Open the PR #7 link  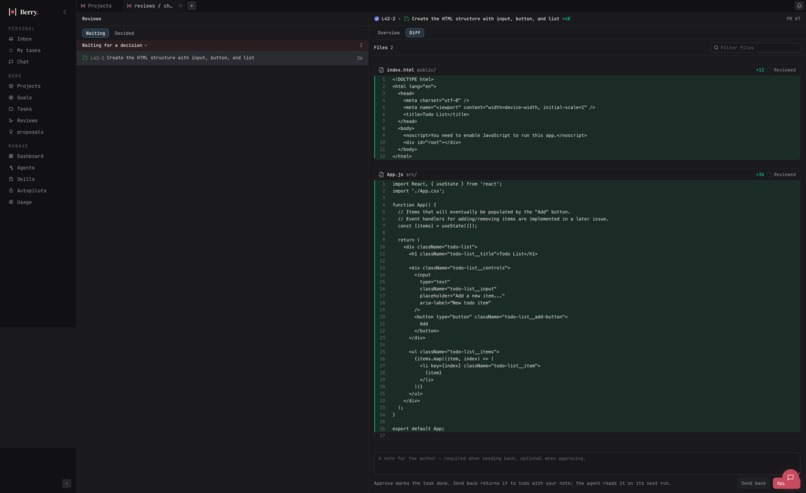(793, 19)
